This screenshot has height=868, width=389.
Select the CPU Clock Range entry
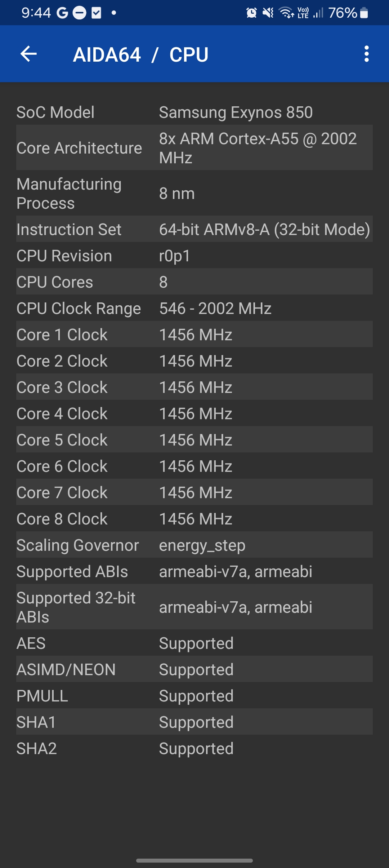(x=194, y=308)
